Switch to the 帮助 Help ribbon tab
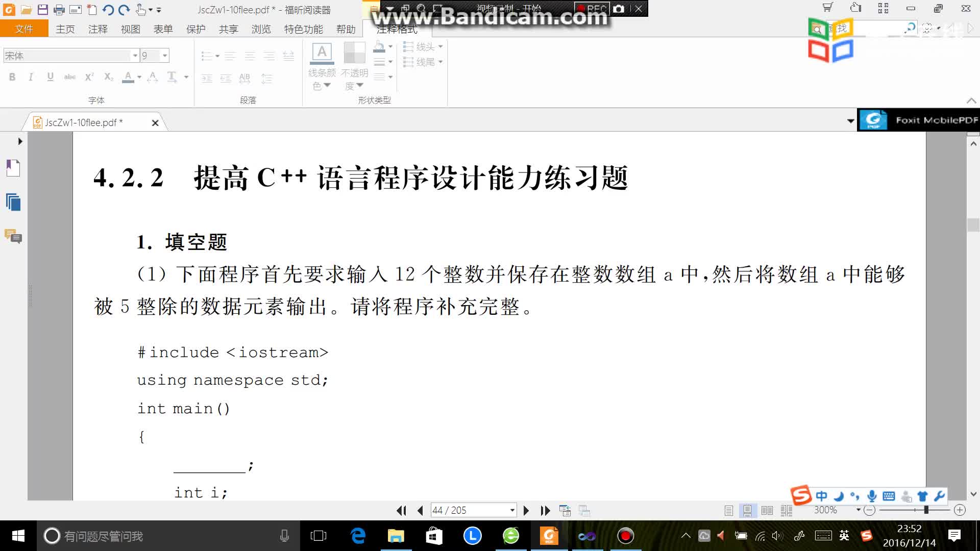 coord(346,29)
